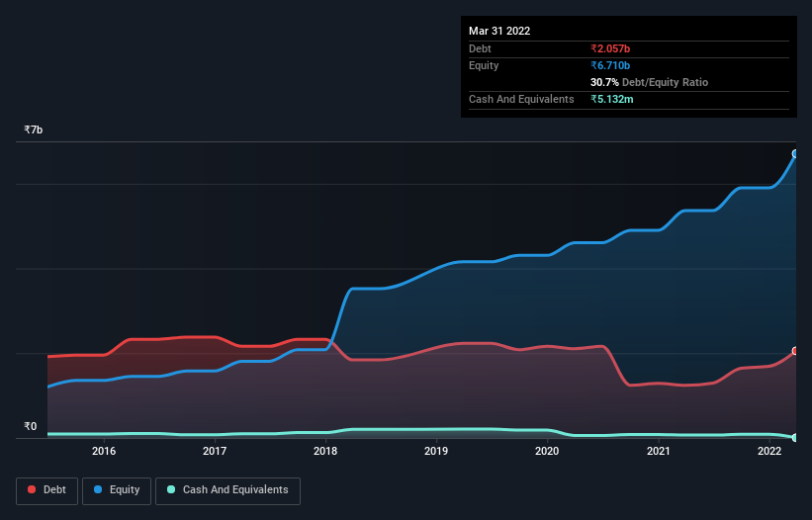Toggle the Equity series legend button

[x=117, y=490]
